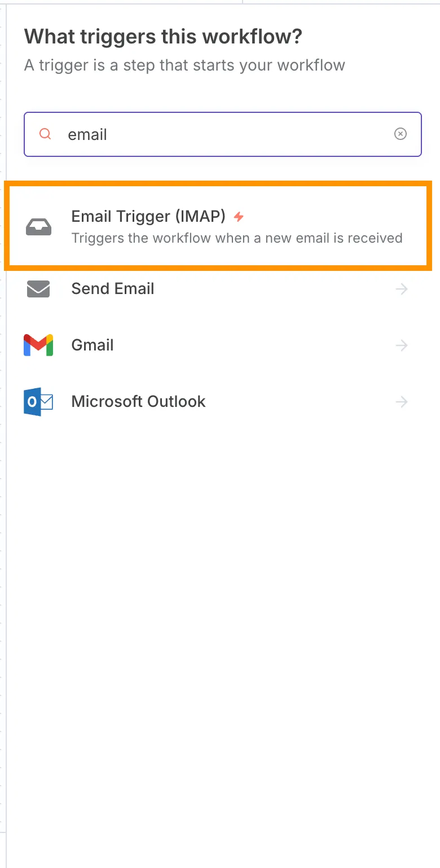
Task: Choose Email Trigger (IMAP) title
Action: click(148, 216)
